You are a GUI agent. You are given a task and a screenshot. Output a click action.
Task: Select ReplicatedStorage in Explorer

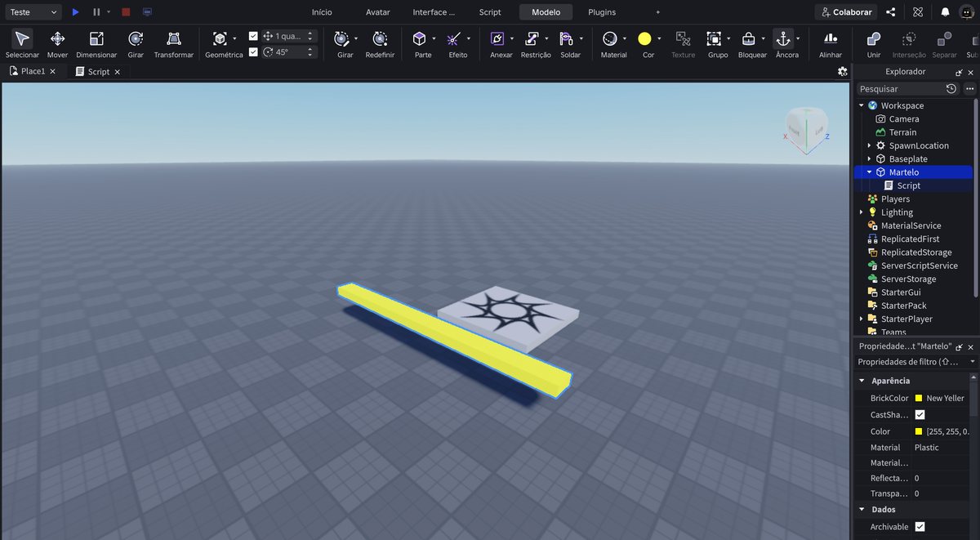pos(916,252)
